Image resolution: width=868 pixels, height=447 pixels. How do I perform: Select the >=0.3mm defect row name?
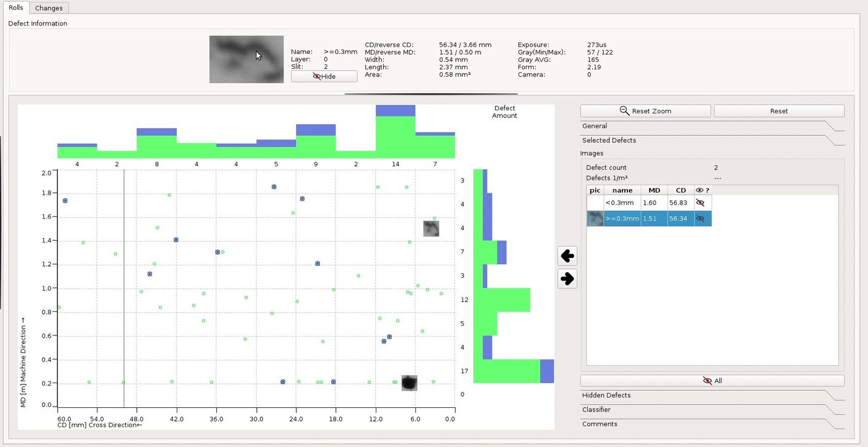pyautogui.click(x=622, y=218)
